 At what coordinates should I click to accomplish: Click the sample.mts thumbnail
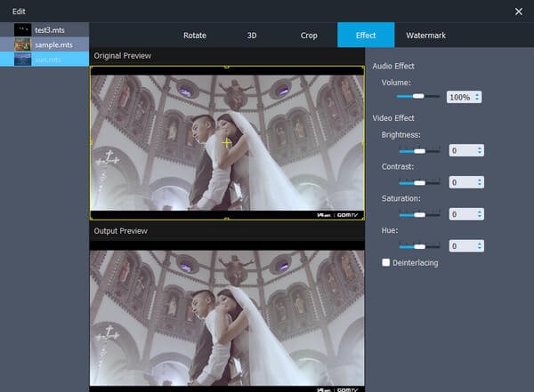point(22,44)
